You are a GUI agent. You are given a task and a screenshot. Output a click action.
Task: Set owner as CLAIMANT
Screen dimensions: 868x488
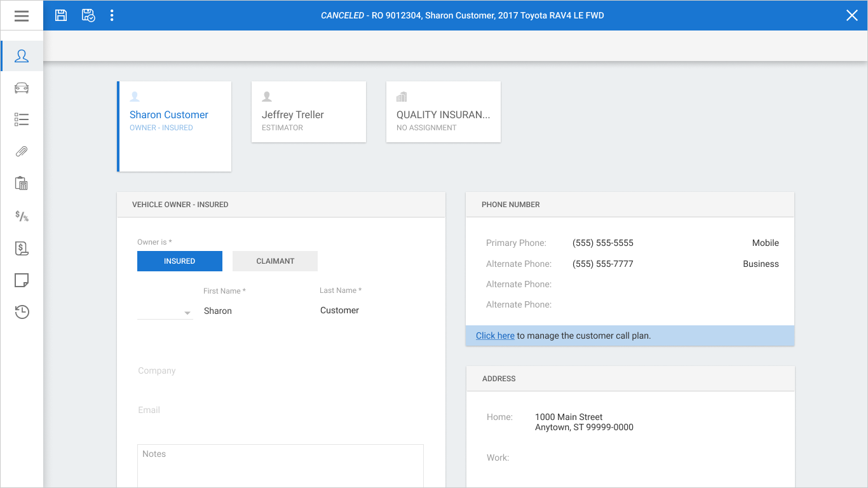point(275,261)
